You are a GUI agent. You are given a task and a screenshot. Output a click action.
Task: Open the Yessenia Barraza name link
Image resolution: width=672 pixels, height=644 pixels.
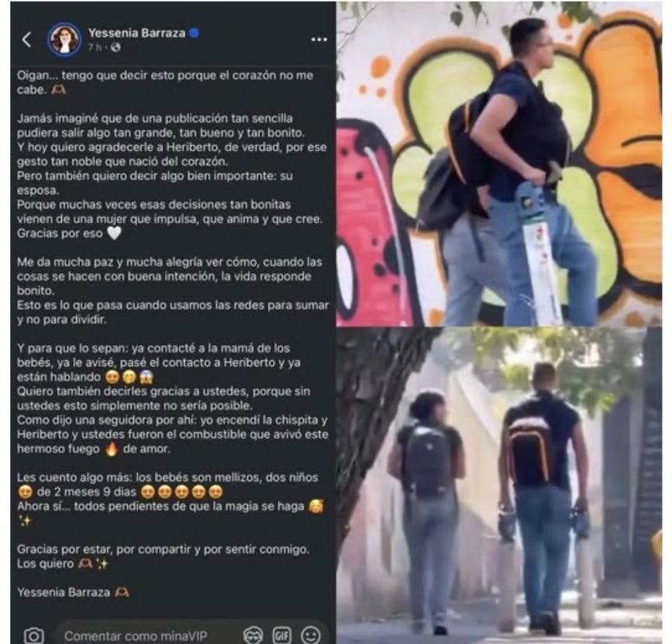(x=137, y=33)
